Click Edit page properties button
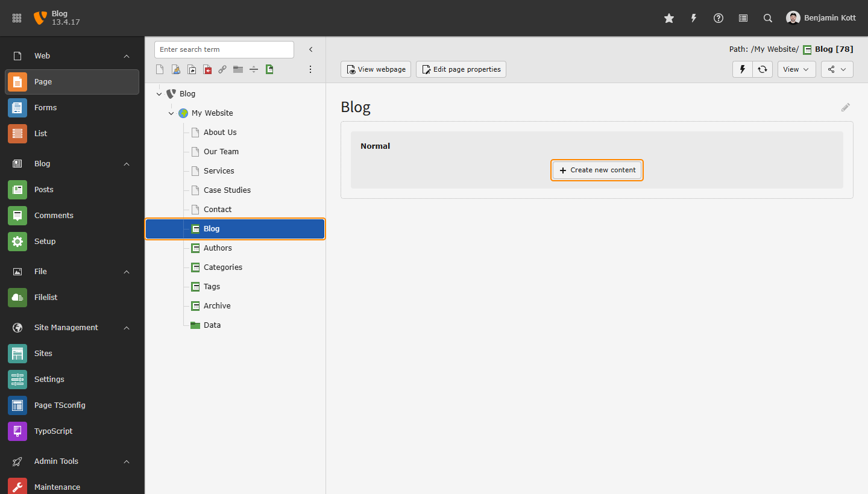Screen dimensions: 868x494 pyautogui.click(x=461, y=69)
